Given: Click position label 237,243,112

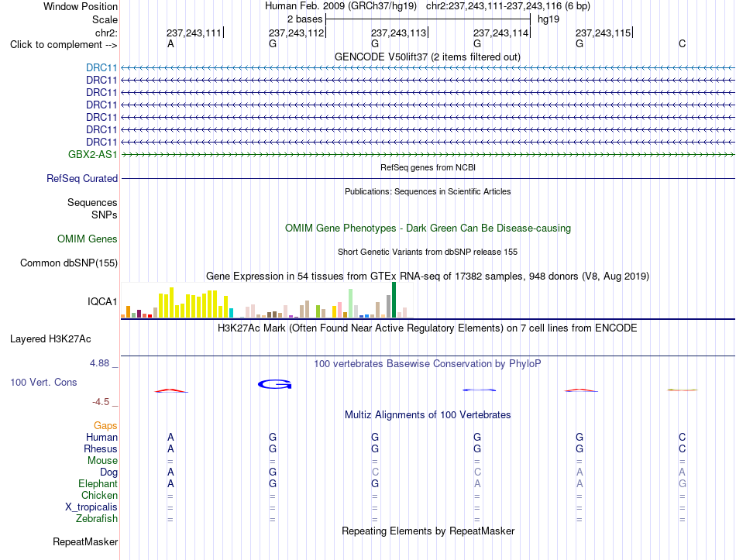Looking at the screenshot, I should tap(296, 33).
